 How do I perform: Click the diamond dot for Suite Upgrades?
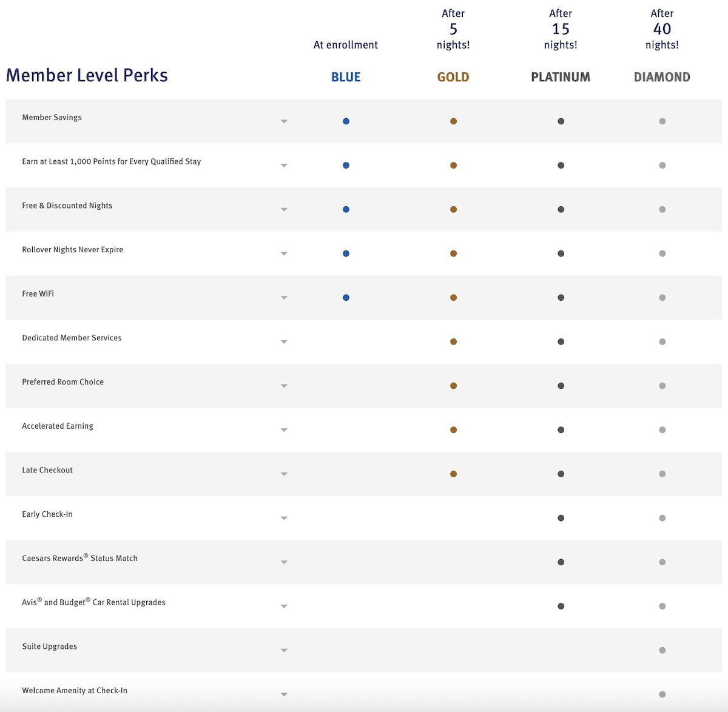point(662,650)
